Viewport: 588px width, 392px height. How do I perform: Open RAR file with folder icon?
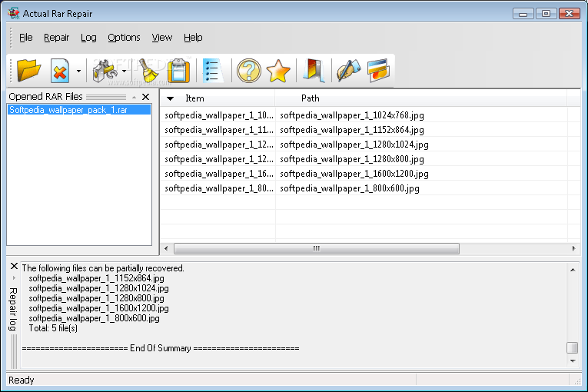click(28, 70)
